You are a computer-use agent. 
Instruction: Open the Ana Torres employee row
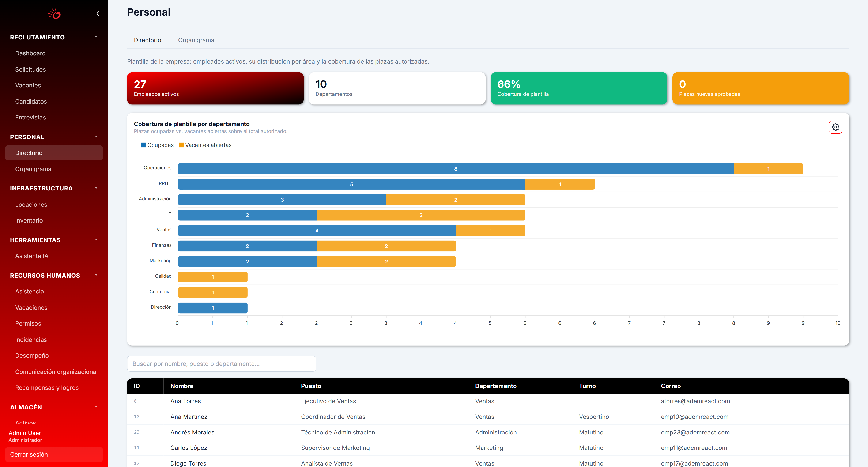tap(488, 401)
